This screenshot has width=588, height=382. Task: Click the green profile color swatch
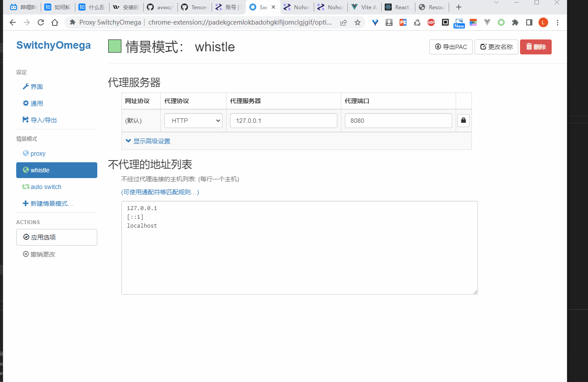115,46
